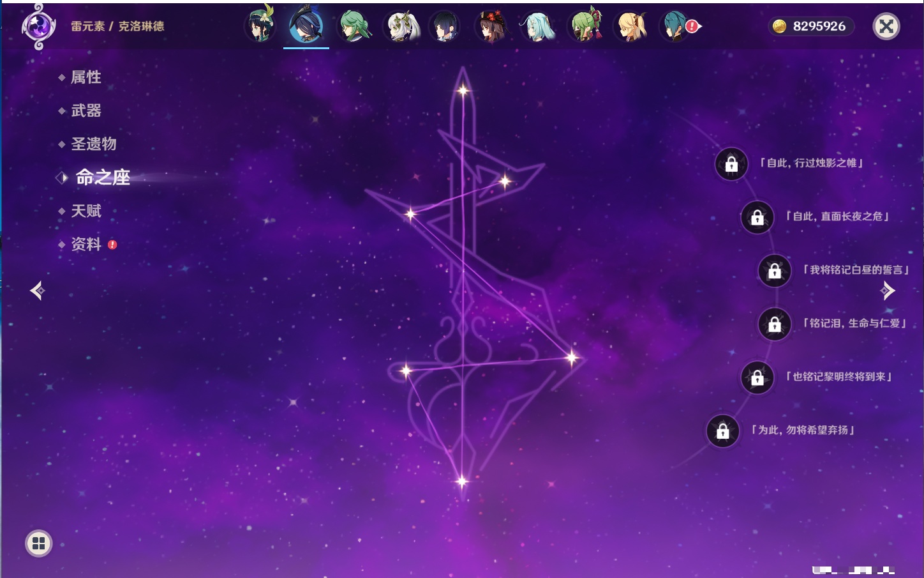The width and height of the screenshot is (924, 578).
Task: Open the 资料 profile page
Action: tap(86, 244)
